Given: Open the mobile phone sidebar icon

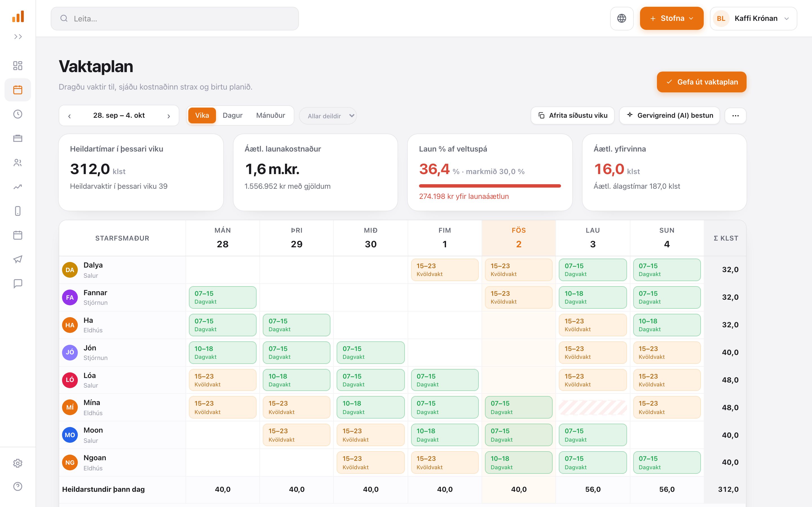Looking at the screenshot, I should pyautogui.click(x=18, y=211).
